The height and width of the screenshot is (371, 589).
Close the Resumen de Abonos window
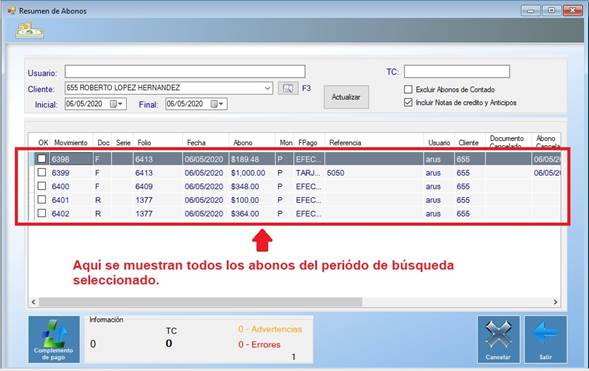pyautogui.click(x=573, y=11)
